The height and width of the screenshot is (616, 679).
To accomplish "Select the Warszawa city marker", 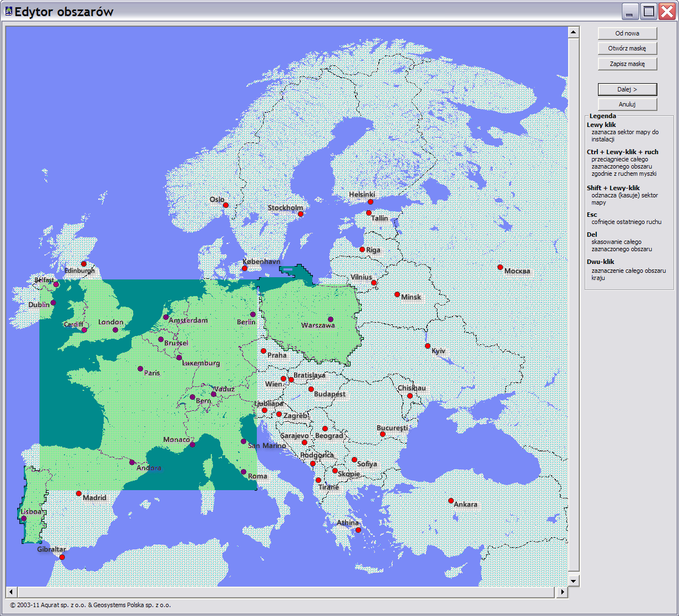I will pos(331,319).
